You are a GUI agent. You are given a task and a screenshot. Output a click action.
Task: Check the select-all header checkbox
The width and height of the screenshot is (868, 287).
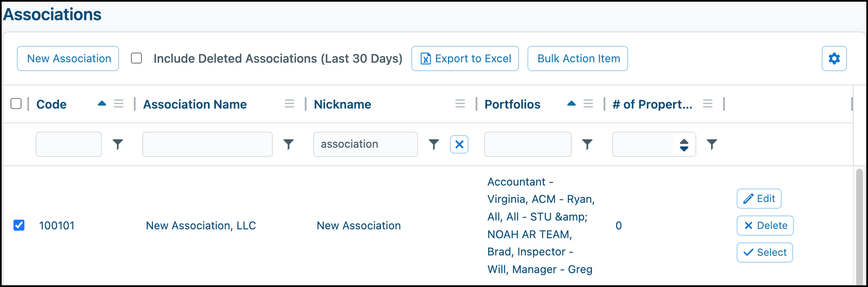[16, 104]
